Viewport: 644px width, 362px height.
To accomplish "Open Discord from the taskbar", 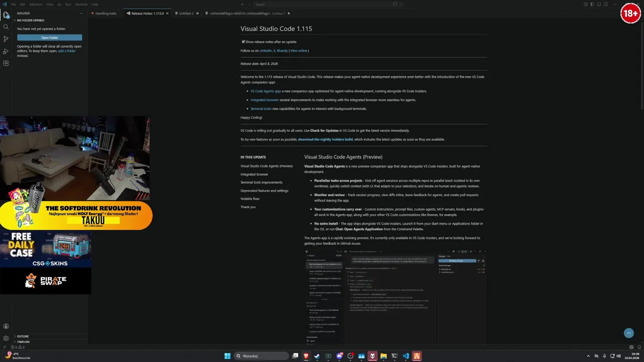I will [x=340, y=356].
